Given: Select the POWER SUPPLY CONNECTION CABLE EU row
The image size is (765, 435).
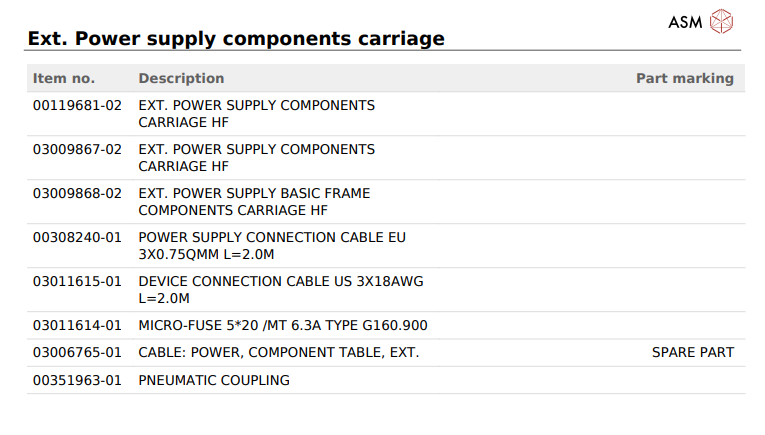Looking at the screenshot, I should point(386,246).
